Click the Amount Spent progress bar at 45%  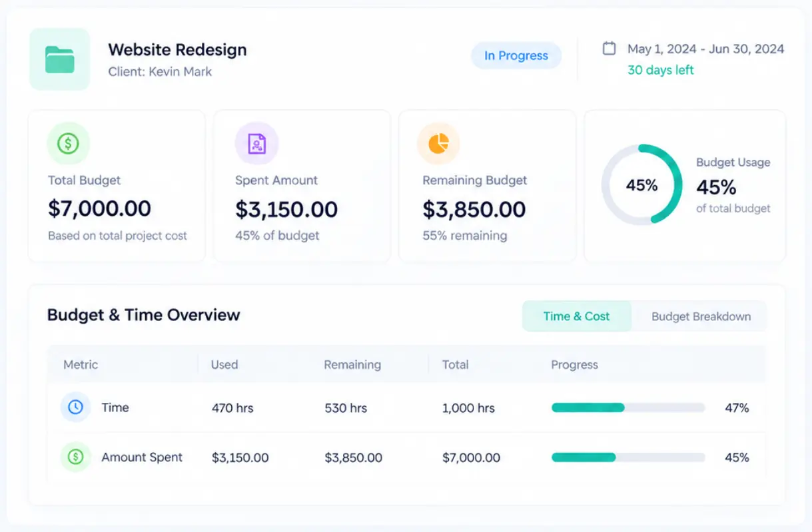pyautogui.click(x=628, y=457)
